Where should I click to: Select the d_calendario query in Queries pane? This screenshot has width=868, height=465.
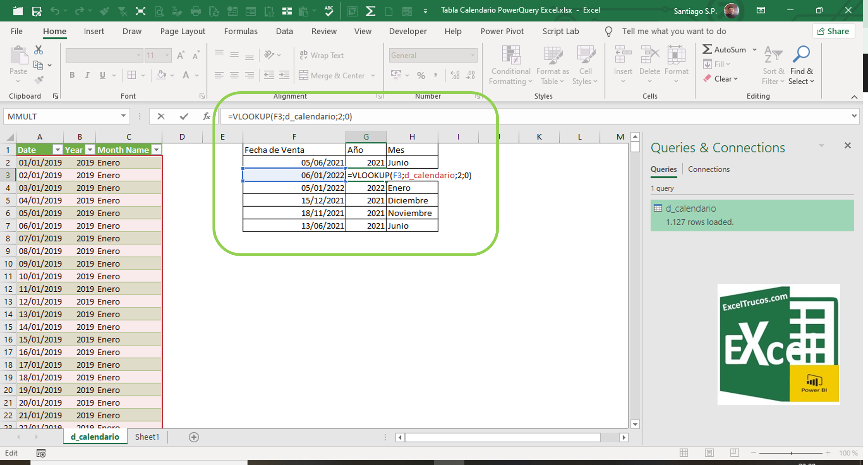pyautogui.click(x=692, y=208)
